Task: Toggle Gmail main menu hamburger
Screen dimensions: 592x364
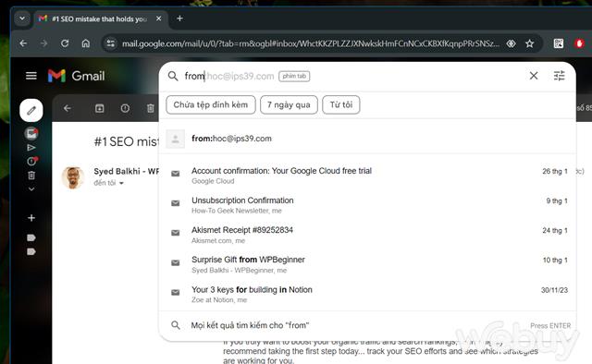Action: pyautogui.click(x=31, y=76)
